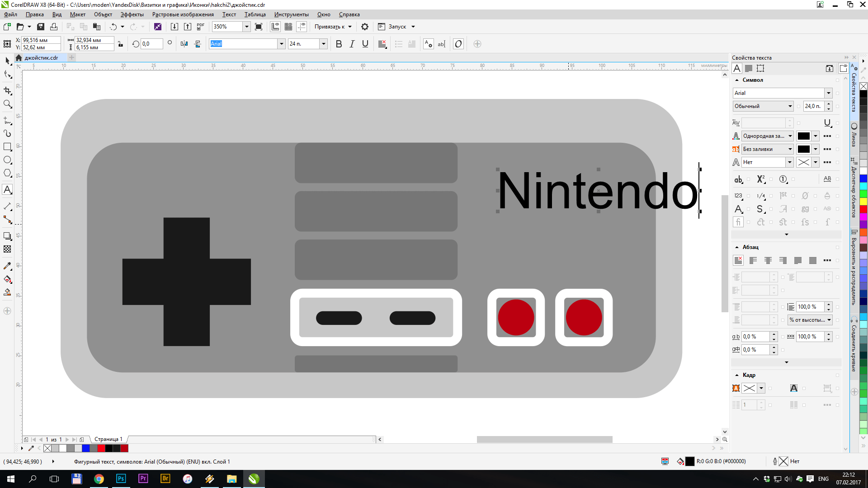The image size is (868, 488).
Task: Open the zoom level 350% dropdown
Action: [x=247, y=27]
